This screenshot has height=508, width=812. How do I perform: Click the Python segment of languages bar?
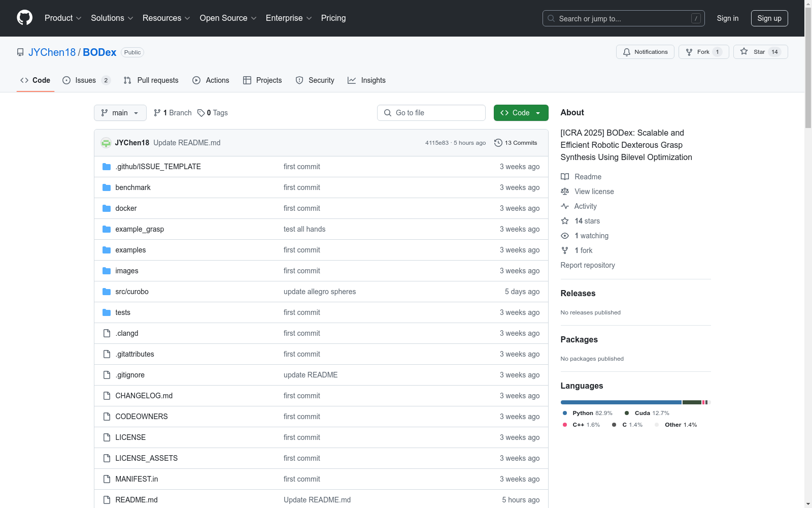coord(621,402)
